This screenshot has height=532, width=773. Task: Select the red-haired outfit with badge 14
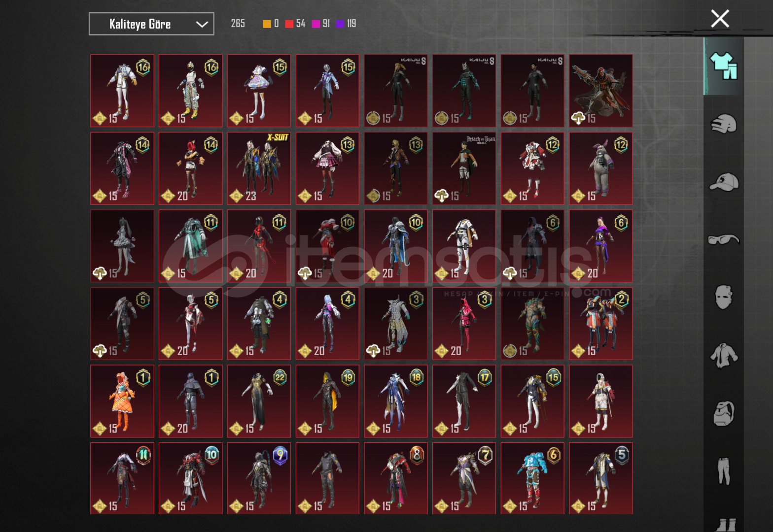191,168
